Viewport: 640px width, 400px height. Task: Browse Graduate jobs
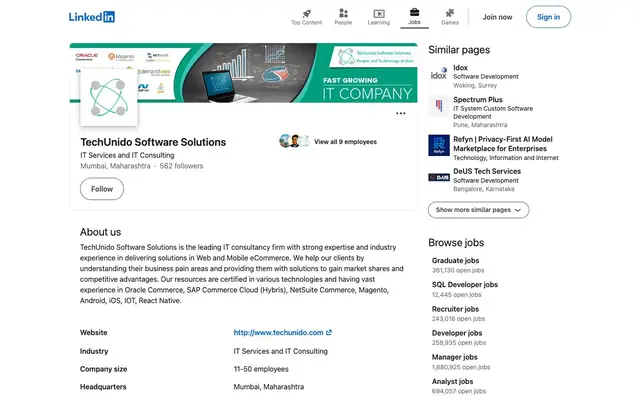(456, 260)
